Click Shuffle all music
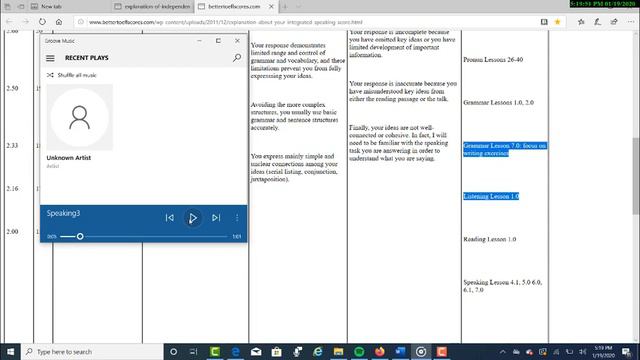 (x=72, y=75)
